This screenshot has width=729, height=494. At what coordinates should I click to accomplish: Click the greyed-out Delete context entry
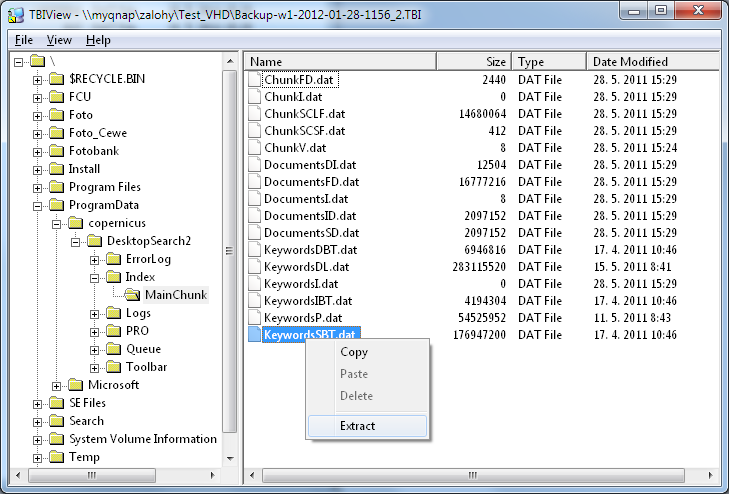click(x=367, y=396)
